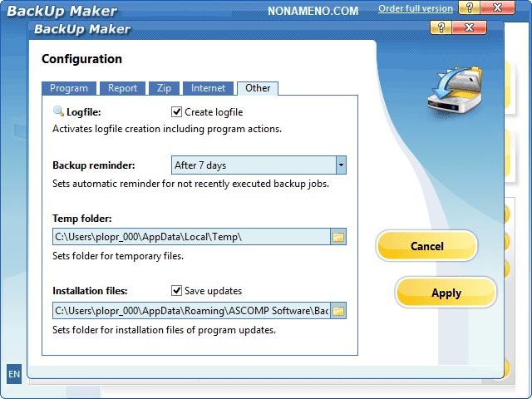
Task: Expand the Backup reminder dropdown arrow
Action: click(x=340, y=165)
